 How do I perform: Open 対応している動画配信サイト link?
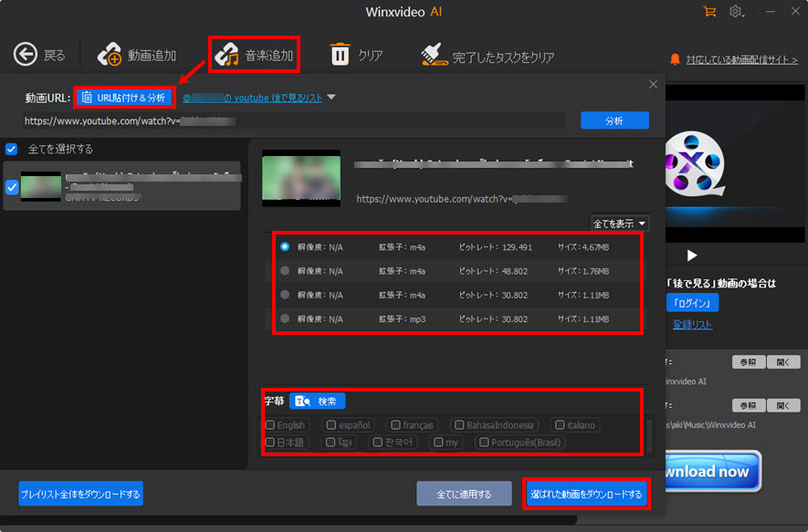tap(741, 59)
